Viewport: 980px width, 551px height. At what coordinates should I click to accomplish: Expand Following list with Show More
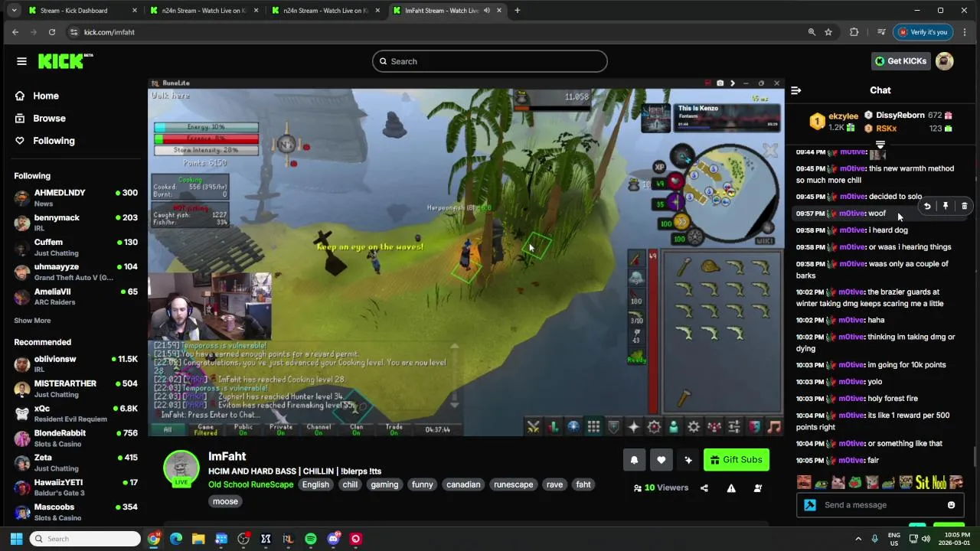(32, 321)
